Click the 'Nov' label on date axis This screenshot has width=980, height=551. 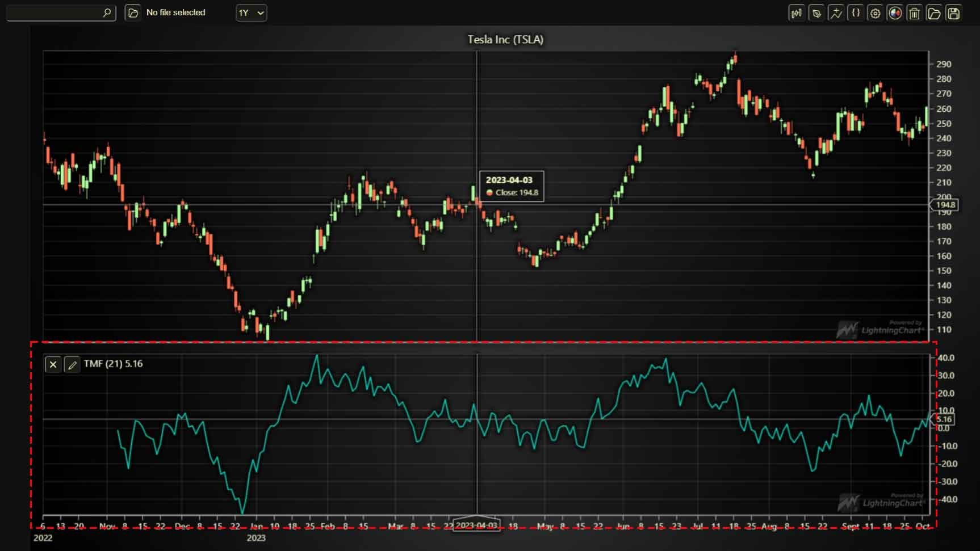pyautogui.click(x=107, y=527)
